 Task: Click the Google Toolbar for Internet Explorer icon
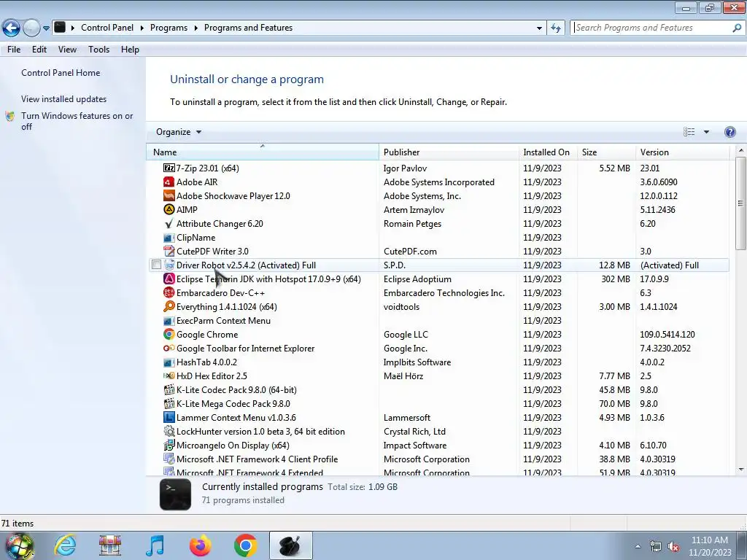[x=169, y=348]
